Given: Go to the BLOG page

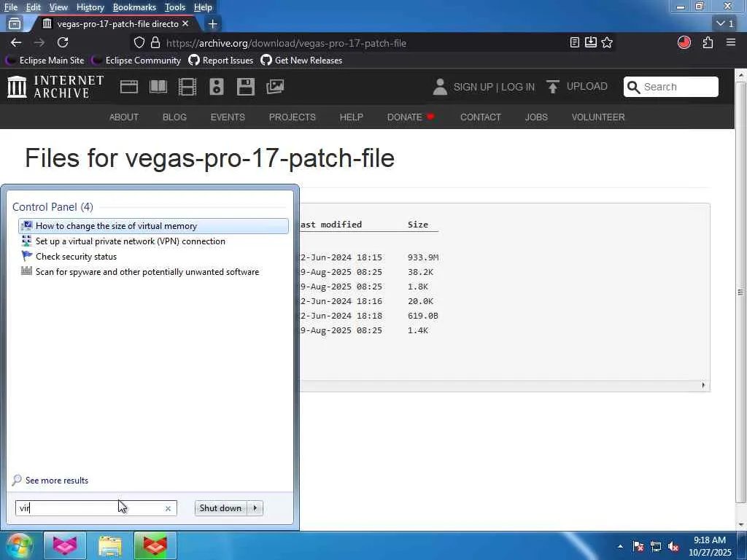Looking at the screenshot, I should (x=174, y=117).
